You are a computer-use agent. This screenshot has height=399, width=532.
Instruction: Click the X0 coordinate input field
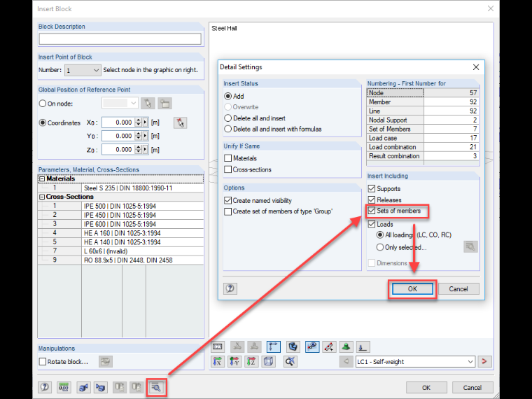point(118,122)
